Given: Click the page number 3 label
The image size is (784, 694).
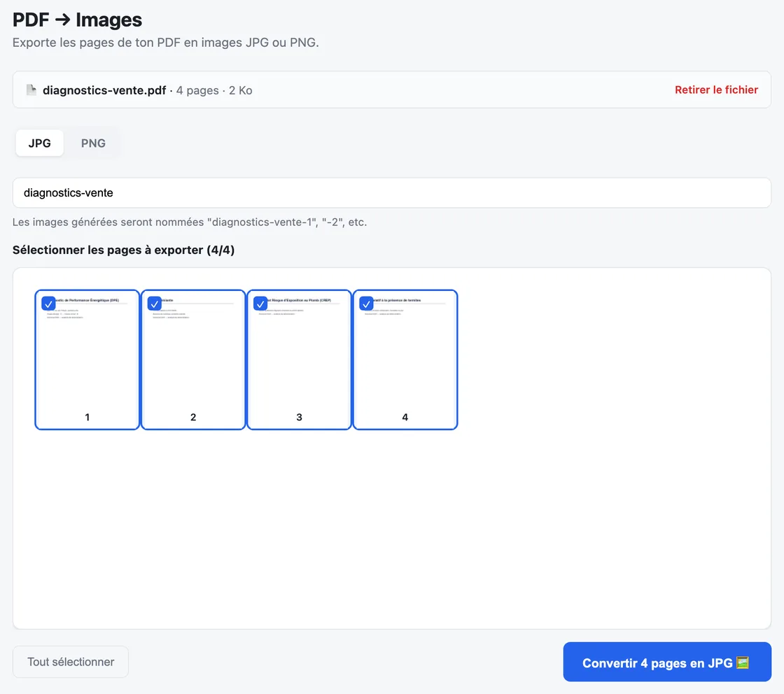Looking at the screenshot, I should click(x=299, y=417).
